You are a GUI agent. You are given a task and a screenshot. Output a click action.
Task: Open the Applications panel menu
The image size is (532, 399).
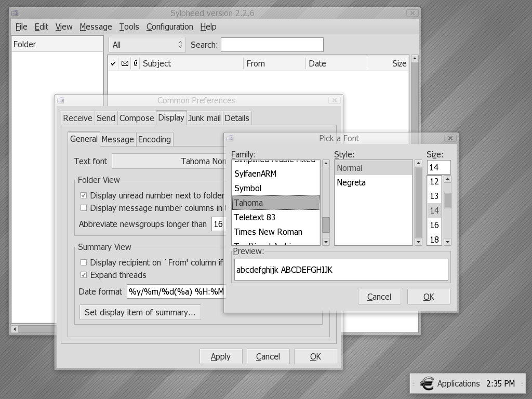(x=458, y=383)
